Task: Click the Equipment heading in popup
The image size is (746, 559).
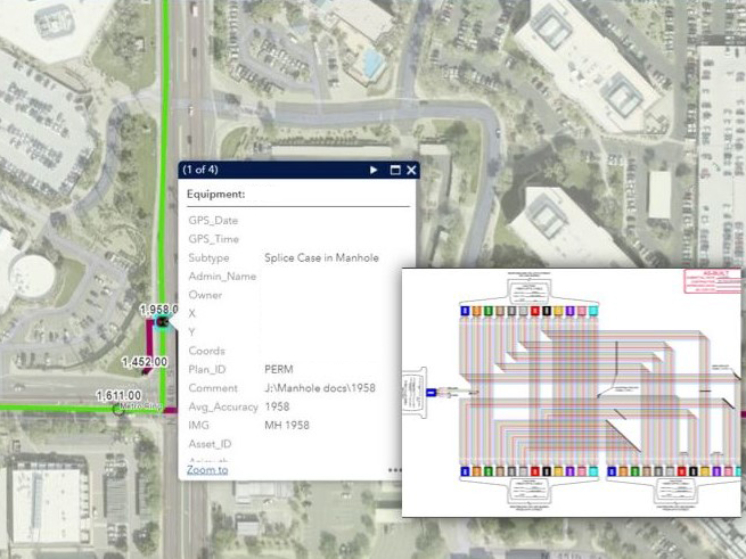Action: (216, 194)
